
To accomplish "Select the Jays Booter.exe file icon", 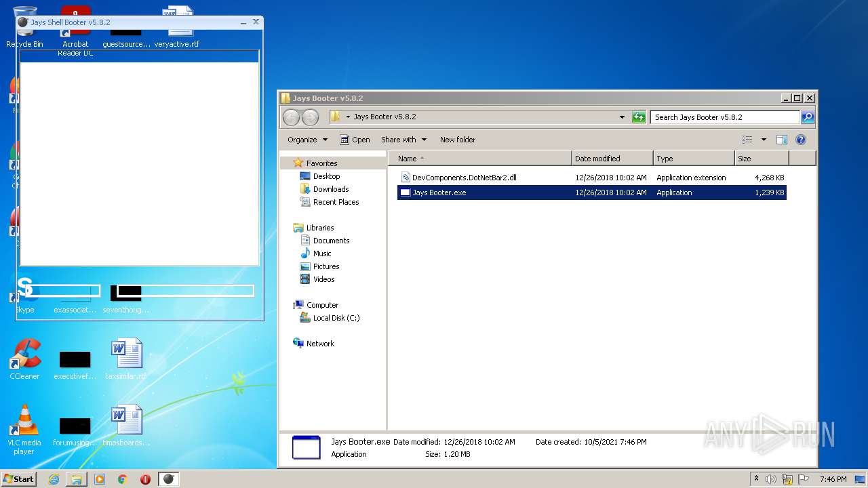I will click(x=405, y=192).
